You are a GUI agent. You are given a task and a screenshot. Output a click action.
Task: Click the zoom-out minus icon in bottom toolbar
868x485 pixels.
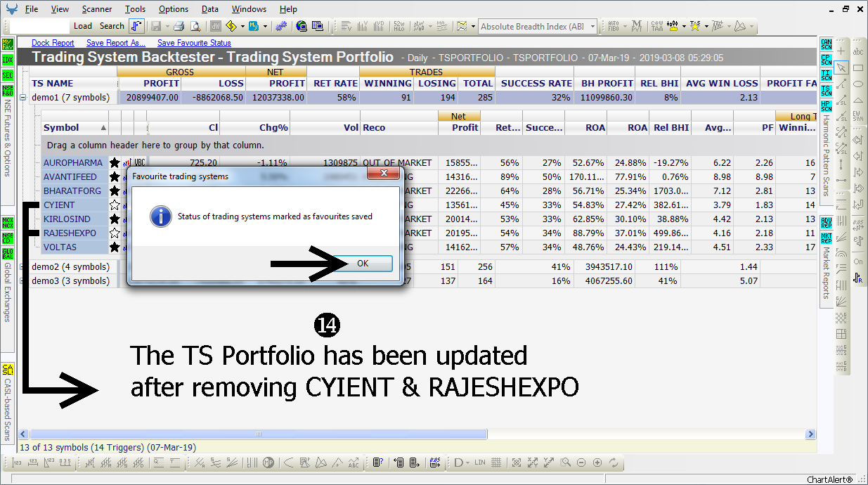[581, 463]
